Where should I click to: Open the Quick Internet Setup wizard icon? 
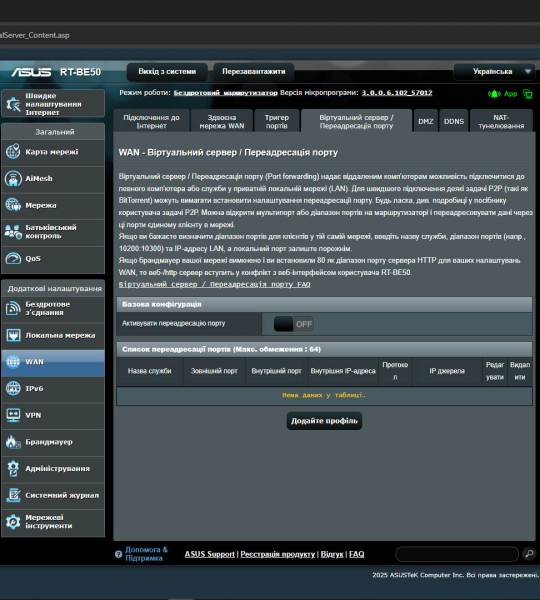pyautogui.click(x=13, y=104)
